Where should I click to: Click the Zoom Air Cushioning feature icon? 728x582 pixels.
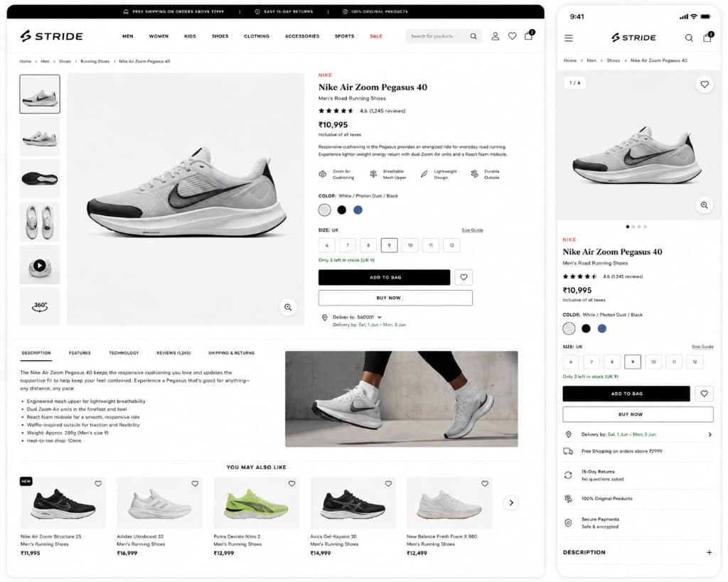(323, 175)
